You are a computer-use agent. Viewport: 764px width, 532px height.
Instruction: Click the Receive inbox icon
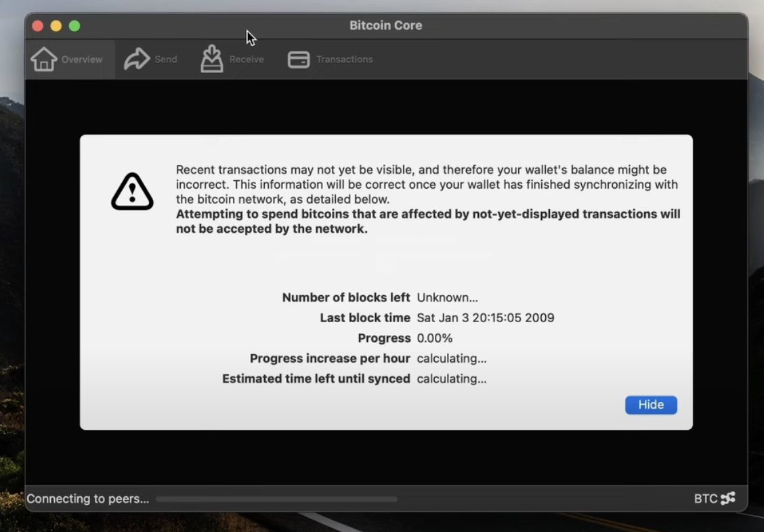pyautogui.click(x=212, y=58)
